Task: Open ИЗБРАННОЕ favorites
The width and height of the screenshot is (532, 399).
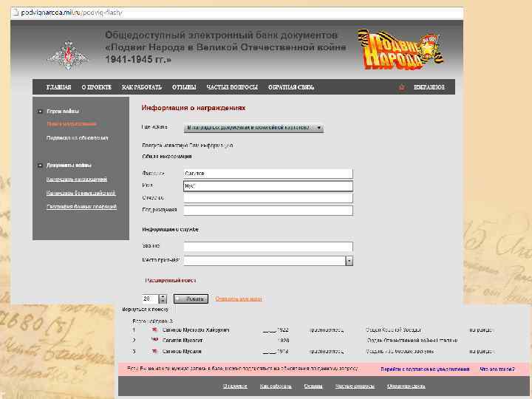Action: coord(429,87)
